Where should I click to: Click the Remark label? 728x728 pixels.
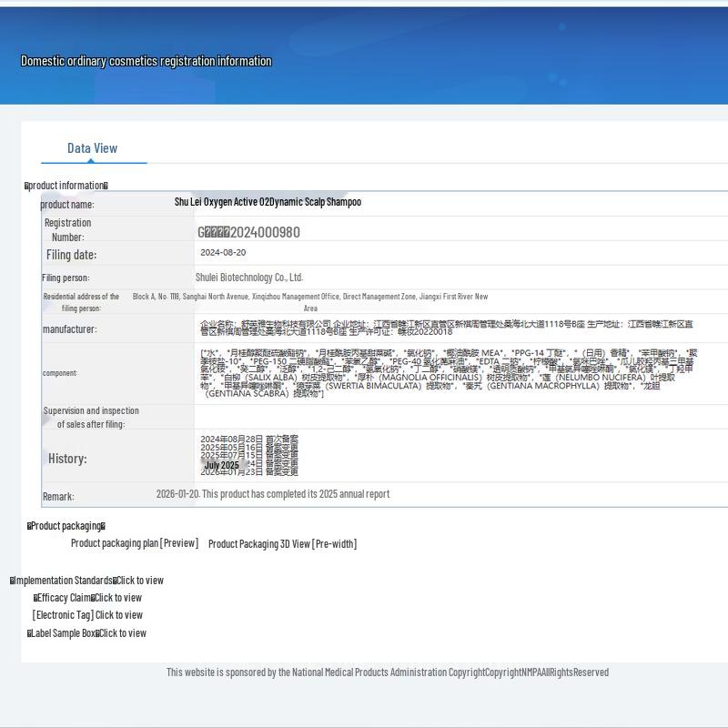tap(58, 497)
